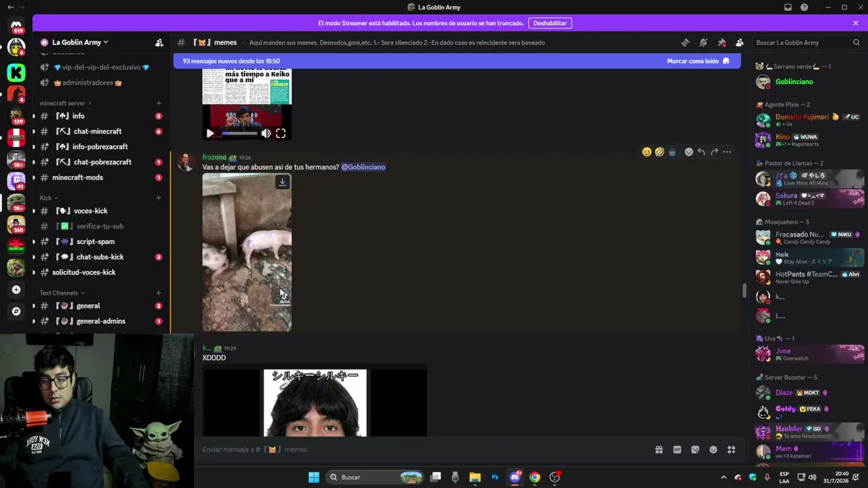This screenshot has height=488, width=868.
Task: Create channel in Kick category
Action: coord(159,198)
